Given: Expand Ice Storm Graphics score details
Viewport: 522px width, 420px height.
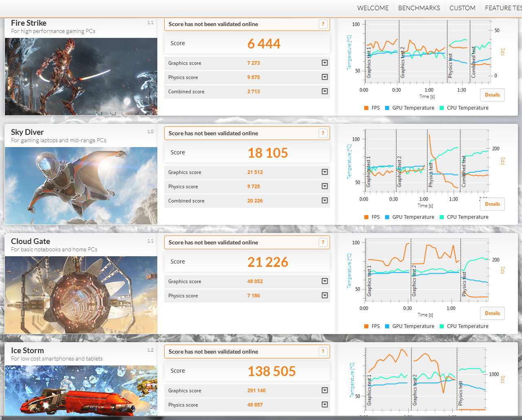Looking at the screenshot, I should click(325, 390).
